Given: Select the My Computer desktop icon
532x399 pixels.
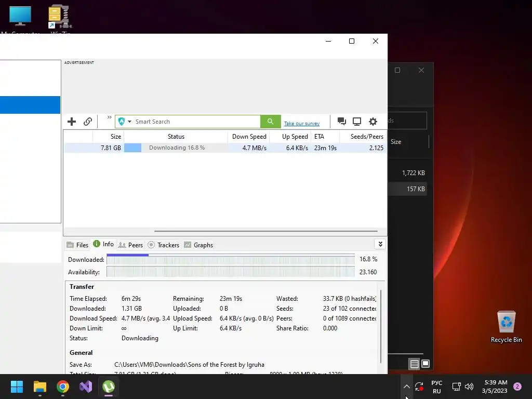Looking at the screenshot, I should (x=20, y=20).
